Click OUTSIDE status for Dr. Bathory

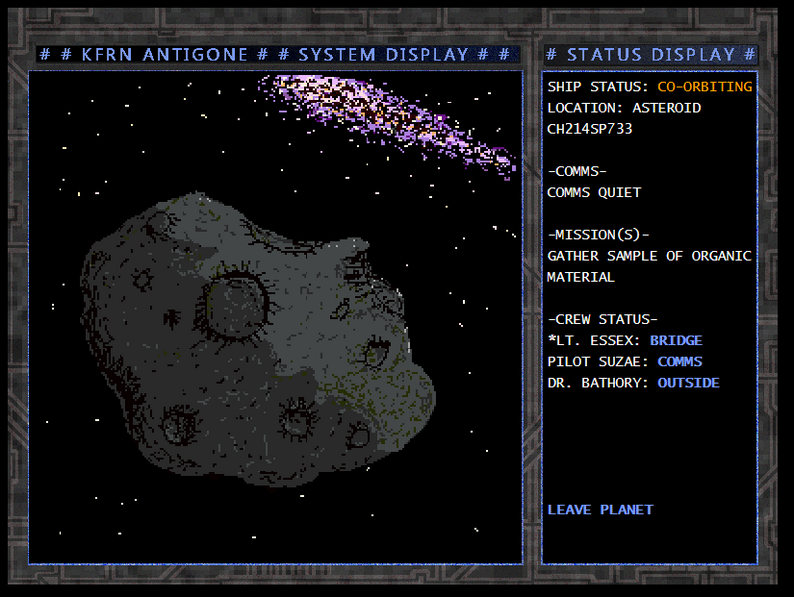tap(688, 383)
